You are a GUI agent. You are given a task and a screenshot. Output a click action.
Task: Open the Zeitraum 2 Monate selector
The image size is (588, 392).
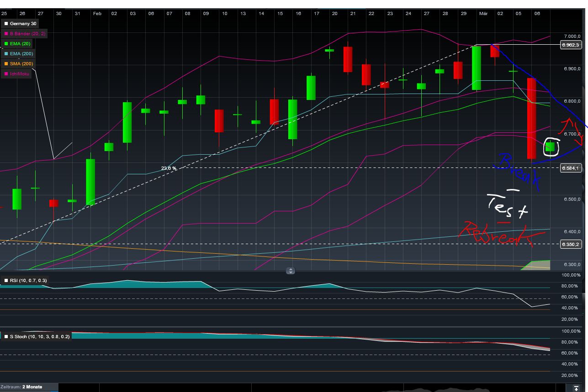[x=21, y=387]
